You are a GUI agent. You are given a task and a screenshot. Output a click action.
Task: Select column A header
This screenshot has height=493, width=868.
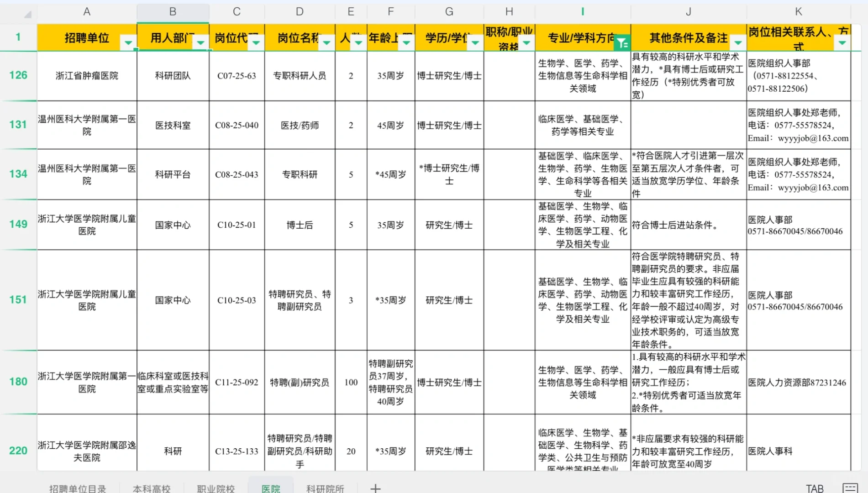87,12
